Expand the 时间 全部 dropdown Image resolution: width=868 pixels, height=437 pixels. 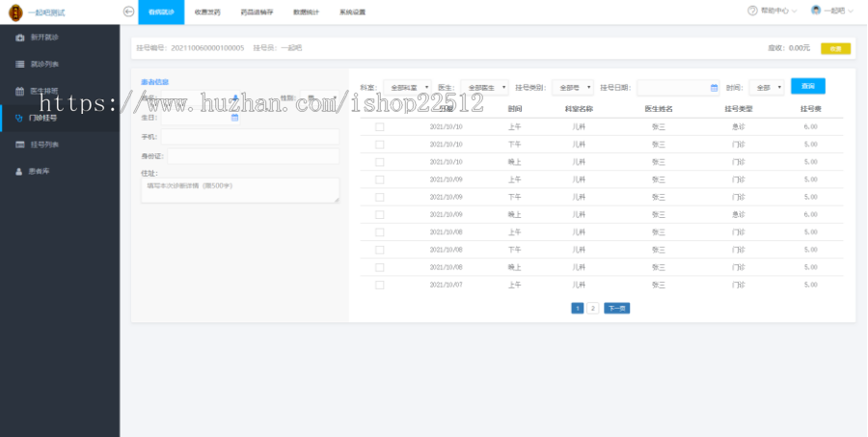click(768, 87)
